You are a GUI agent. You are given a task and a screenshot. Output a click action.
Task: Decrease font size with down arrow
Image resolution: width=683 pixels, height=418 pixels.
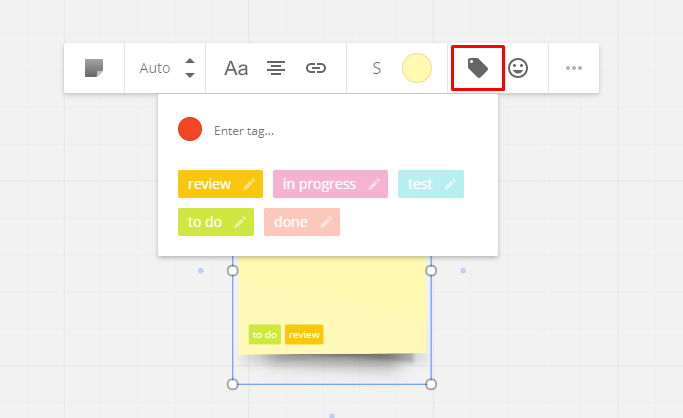point(190,76)
